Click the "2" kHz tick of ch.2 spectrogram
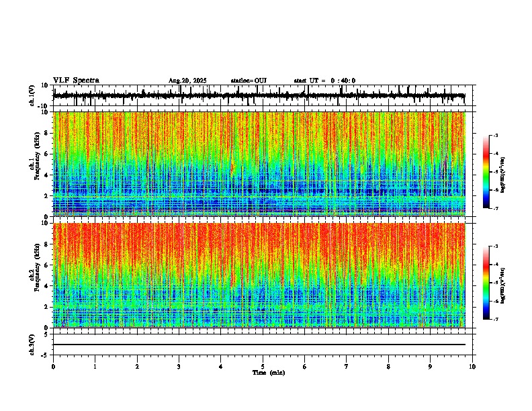This screenshot has width=532, height=411. point(47,307)
